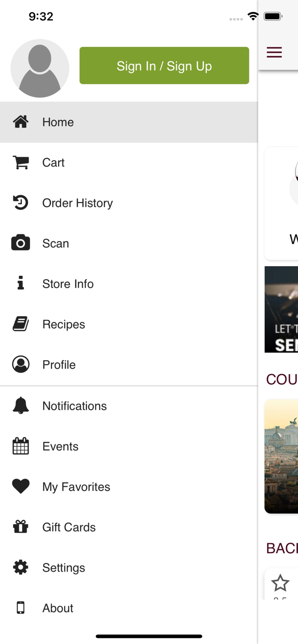Click the Store Info icon

pos(21,283)
